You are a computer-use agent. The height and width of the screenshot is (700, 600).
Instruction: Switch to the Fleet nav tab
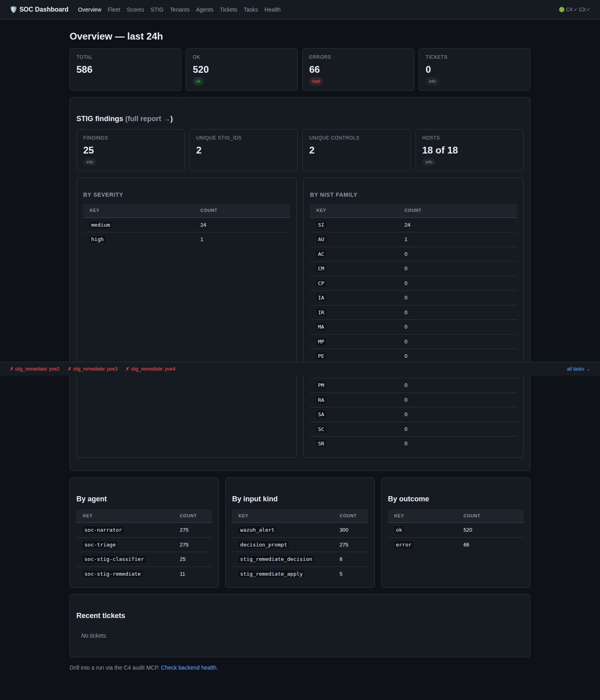point(114,10)
